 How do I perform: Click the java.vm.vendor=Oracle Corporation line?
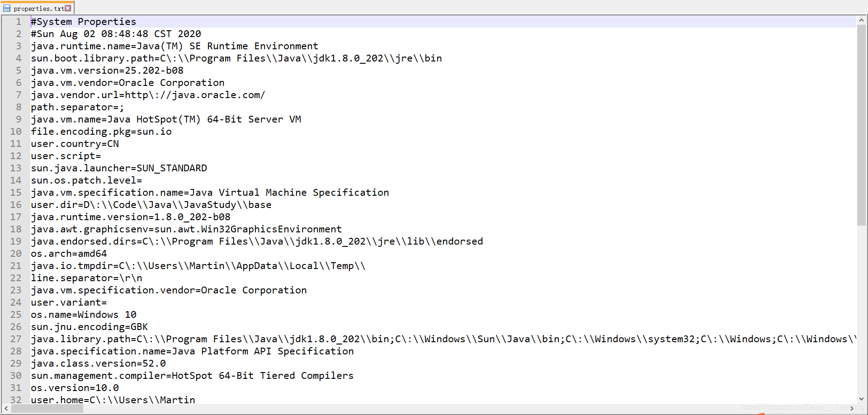click(x=128, y=83)
